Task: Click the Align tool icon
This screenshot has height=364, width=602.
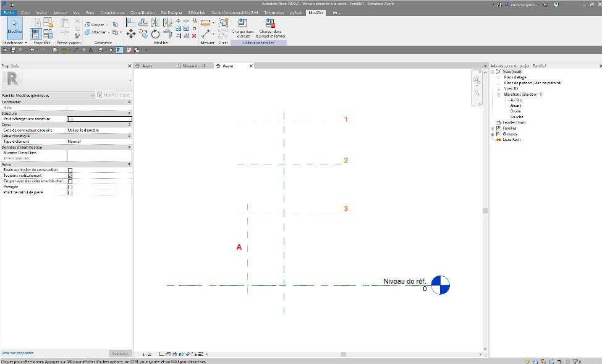Action: point(130,22)
